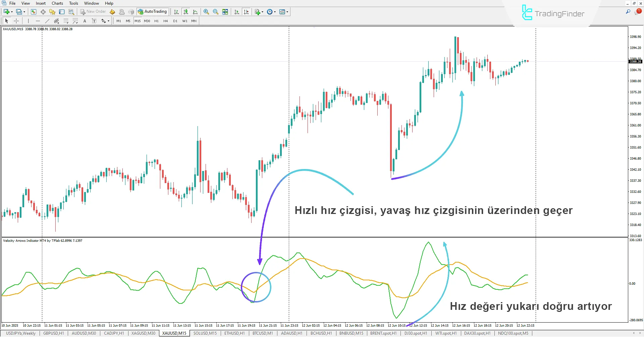Open the Indicators list dropdown

263,12
